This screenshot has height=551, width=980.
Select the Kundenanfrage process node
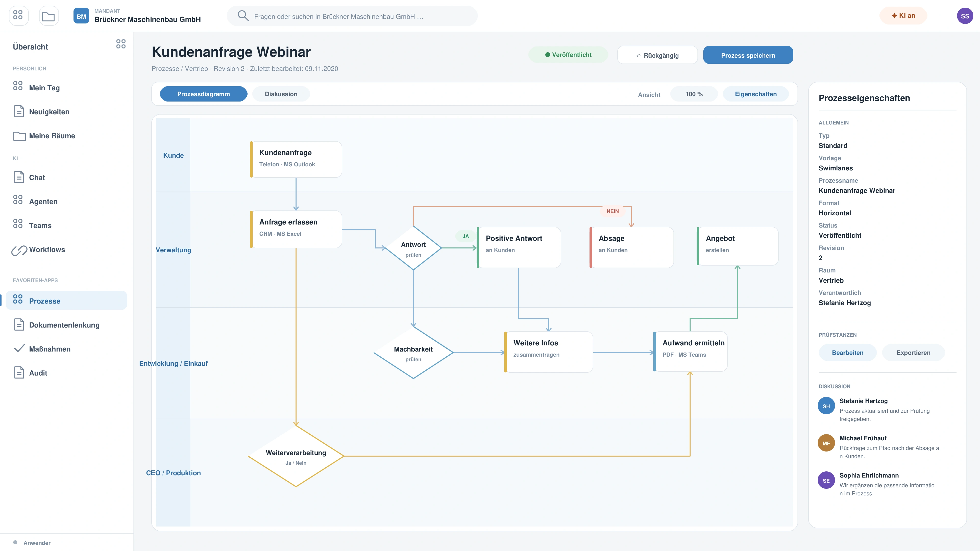[x=296, y=159]
